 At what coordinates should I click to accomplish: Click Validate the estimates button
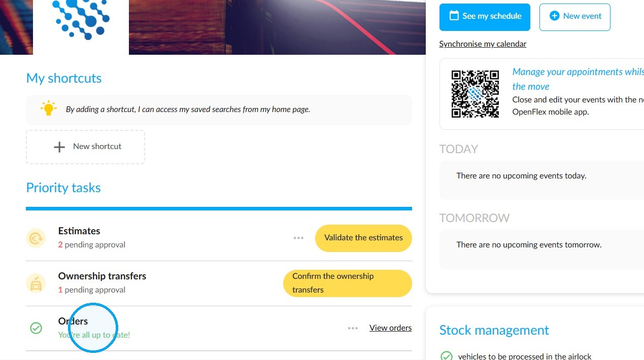(x=363, y=238)
